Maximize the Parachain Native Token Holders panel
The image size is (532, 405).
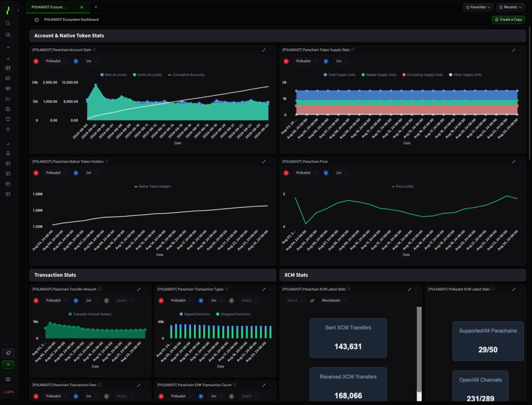click(x=263, y=162)
